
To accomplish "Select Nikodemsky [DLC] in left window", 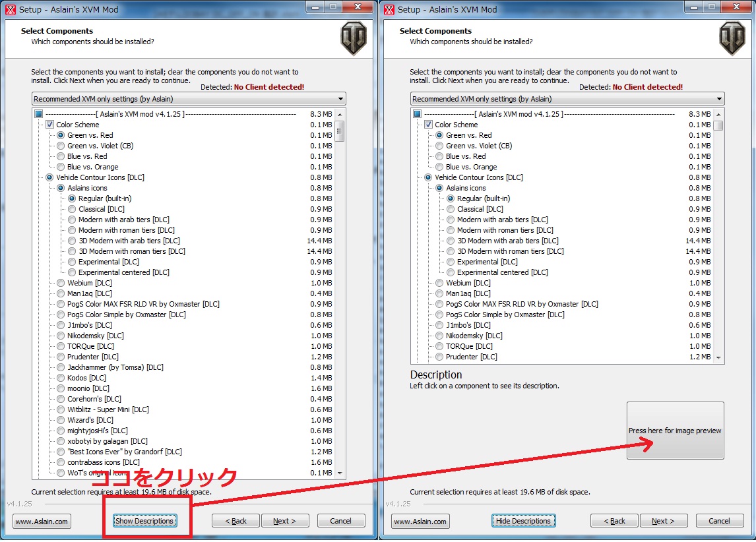I will pyautogui.click(x=61, y=336).
